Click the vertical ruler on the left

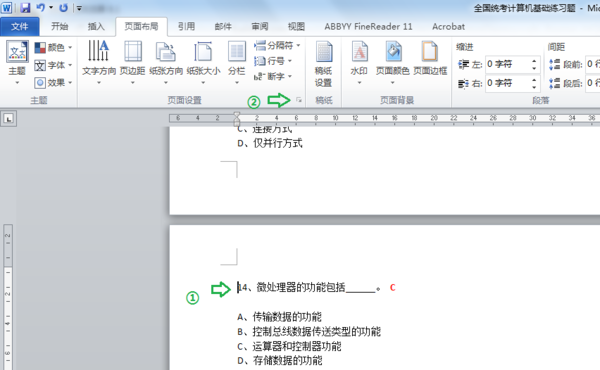tap(8, 297)
